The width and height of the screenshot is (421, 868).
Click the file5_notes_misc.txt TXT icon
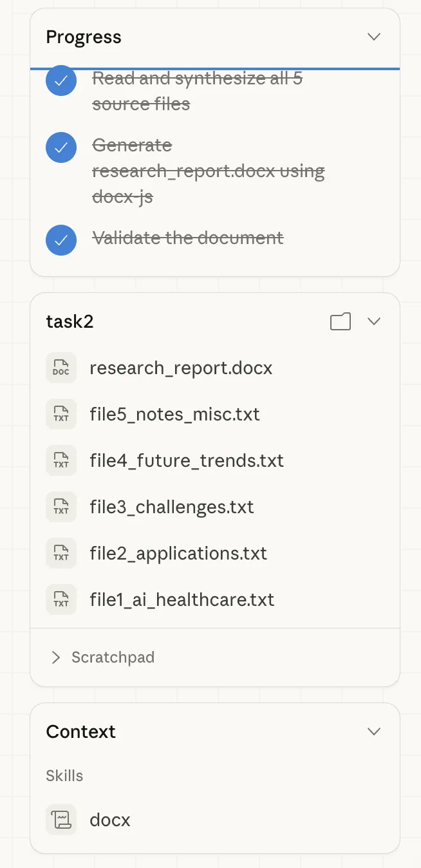61,415
